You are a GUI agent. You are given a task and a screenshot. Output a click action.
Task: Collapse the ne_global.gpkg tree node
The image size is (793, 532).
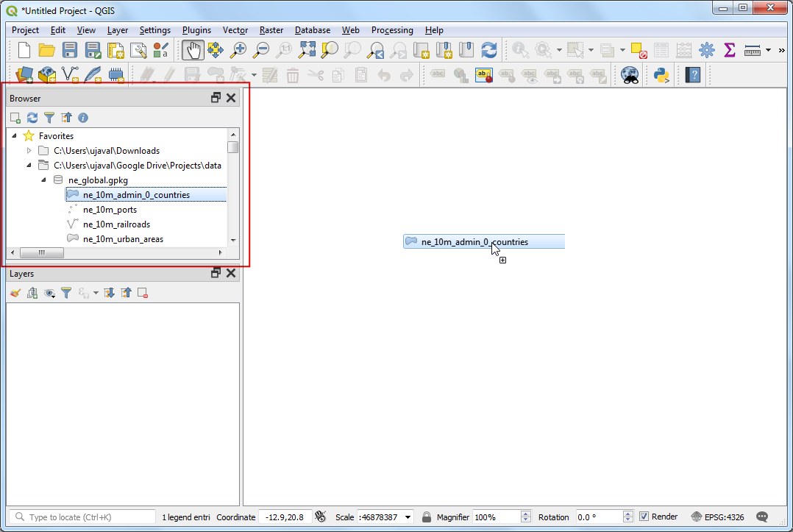pyautogui.click(x=43, y=180)
